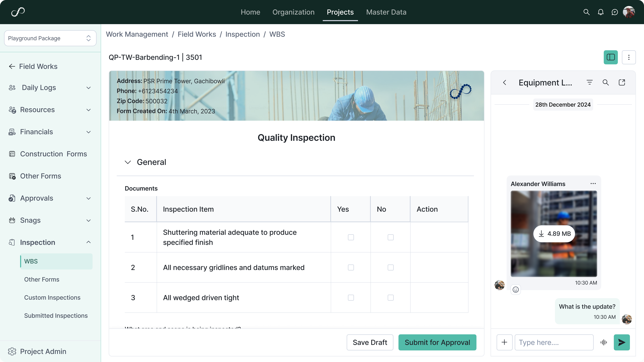Screen dimensions: 644x362
Task: Click the Snags icon in the sidebar
Action: [x=12, y=220]
